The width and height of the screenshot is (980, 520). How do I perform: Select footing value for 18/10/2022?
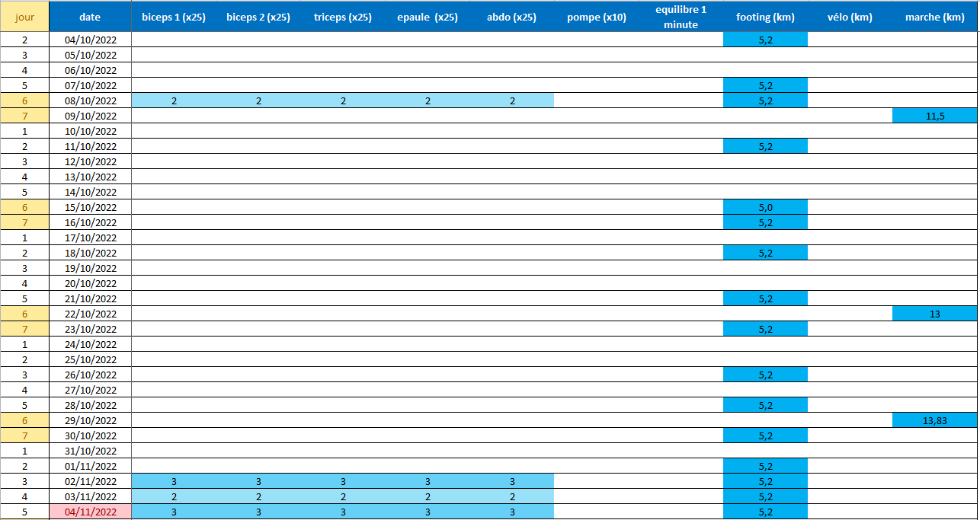tap(766, 253)
